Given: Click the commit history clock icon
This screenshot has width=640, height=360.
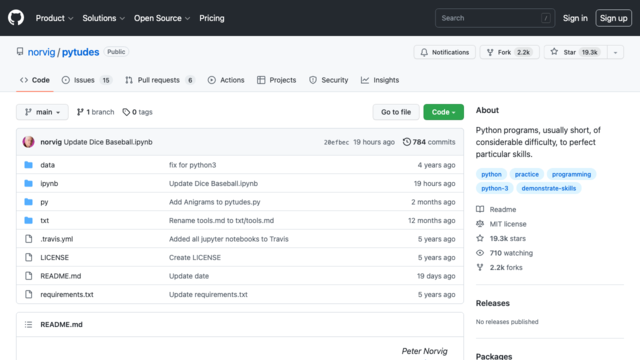Looking at the screenshot, I should 407,142.
